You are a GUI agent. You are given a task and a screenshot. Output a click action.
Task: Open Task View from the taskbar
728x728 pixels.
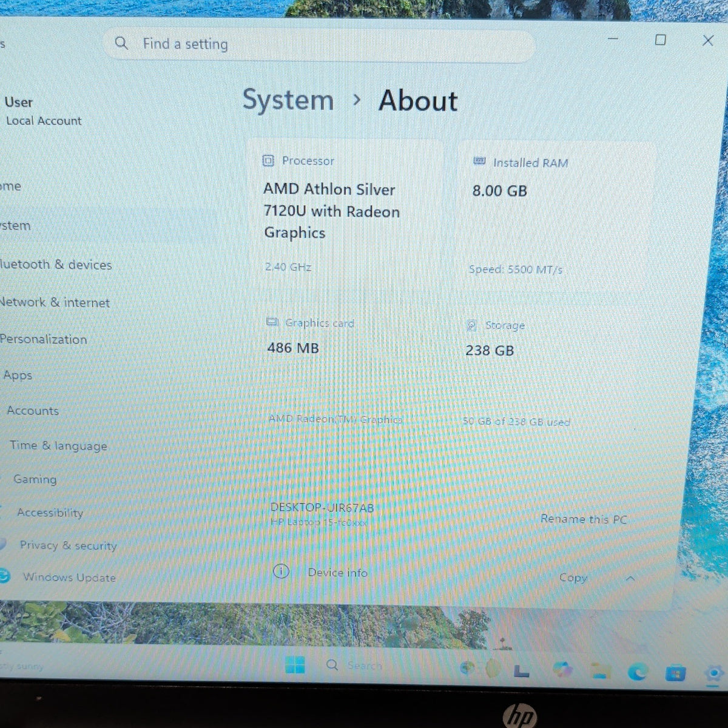coord(521,670)
